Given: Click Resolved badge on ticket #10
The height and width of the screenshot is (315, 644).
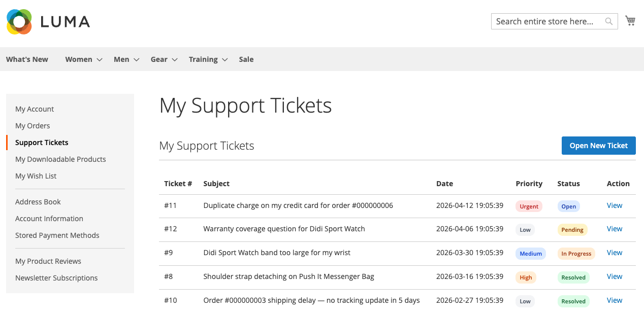Looking at the screenshot, I should [573, 301].
